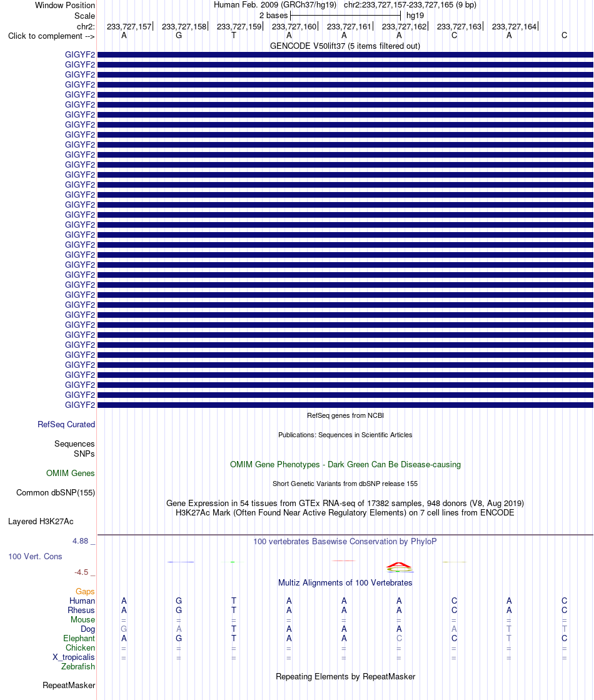Click the G base in the Rhesus alignment row

pyautogui.click(x=178, y=611)
